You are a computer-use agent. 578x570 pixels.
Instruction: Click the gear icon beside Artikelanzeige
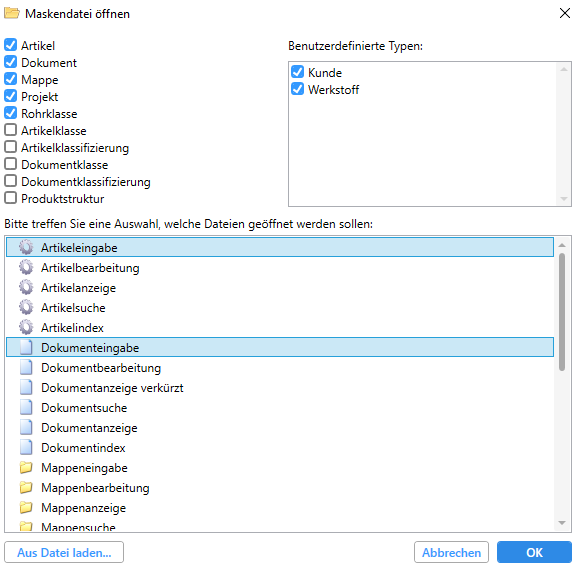click(26, 287)
